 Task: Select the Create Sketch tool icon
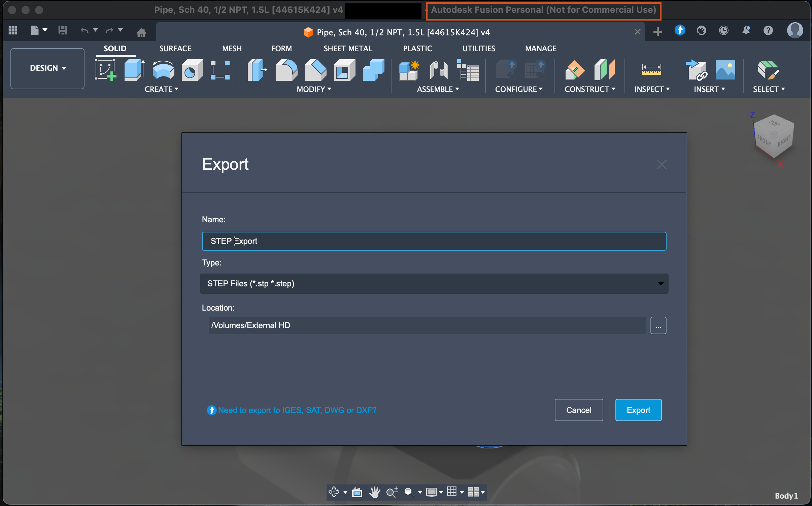click(105, 70)
